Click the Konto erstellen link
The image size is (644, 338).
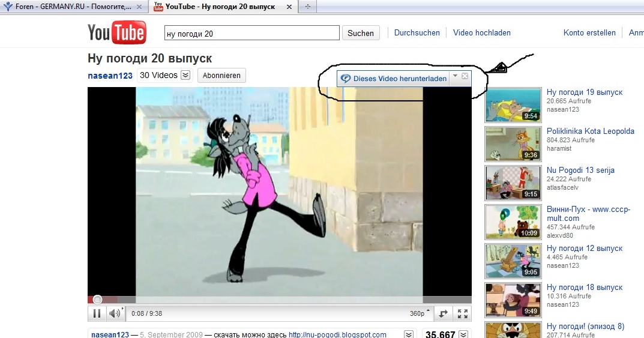coord(589,33)
